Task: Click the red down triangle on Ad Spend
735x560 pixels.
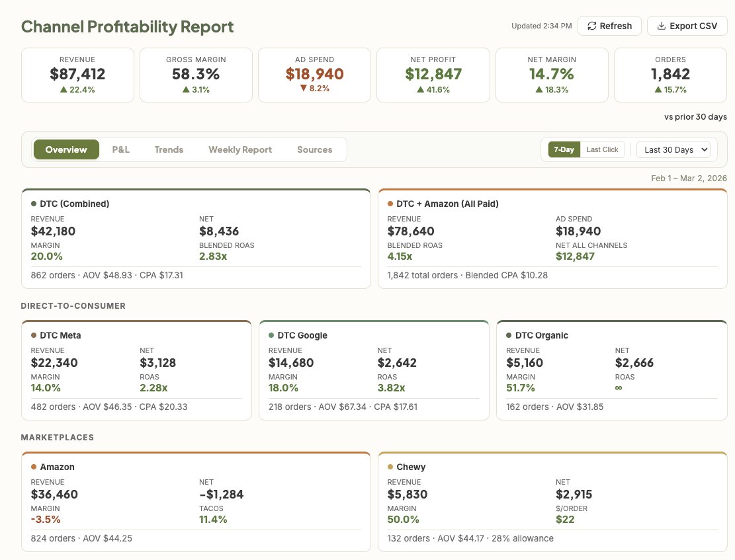Action: [x=304, y=89]
